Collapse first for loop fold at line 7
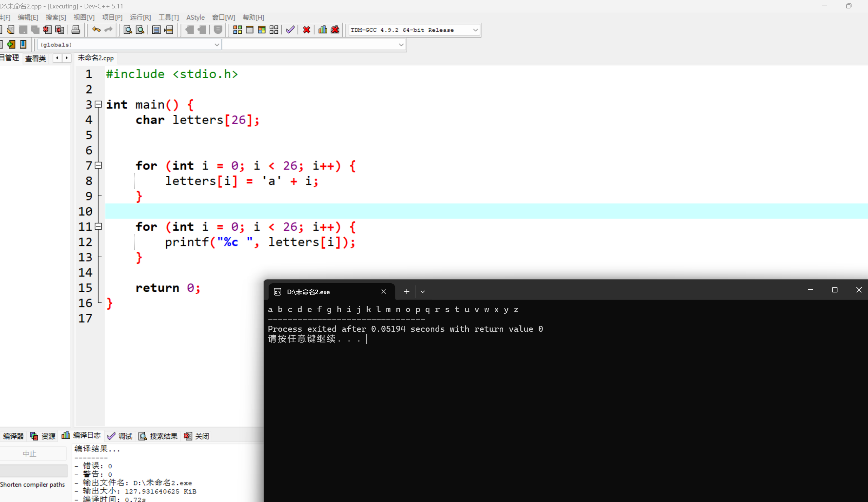Screen dimensions: 868x502 [x=99, y=165]
